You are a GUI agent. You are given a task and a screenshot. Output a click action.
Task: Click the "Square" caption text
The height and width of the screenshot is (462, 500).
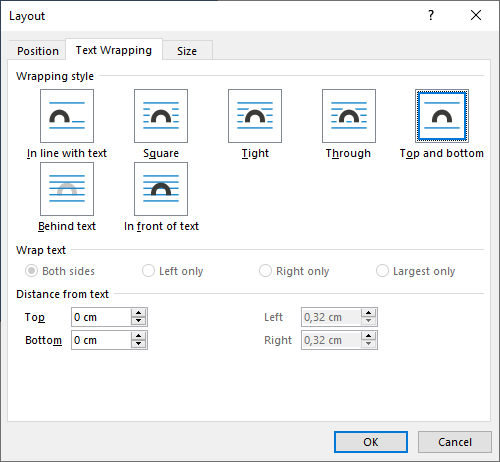[161, 154]
